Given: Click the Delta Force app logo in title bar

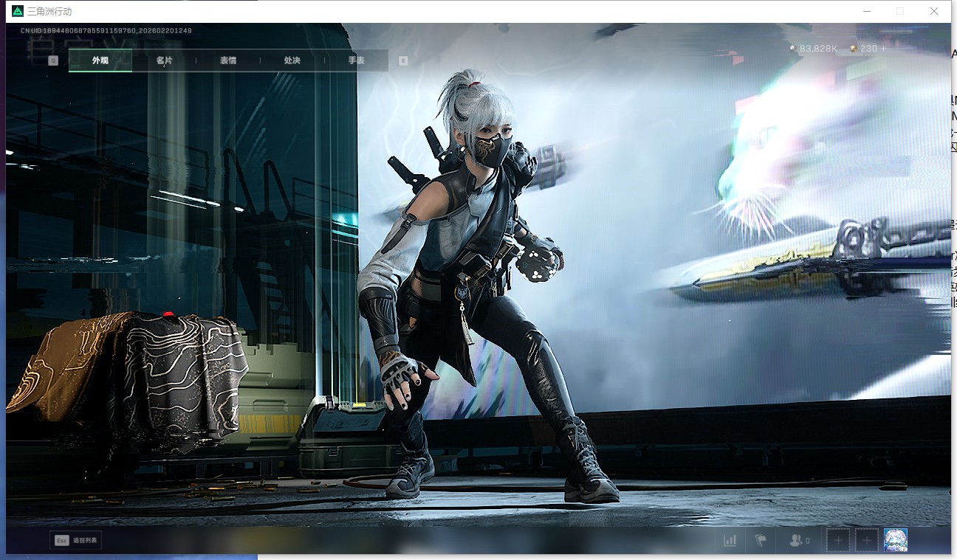Looking at the screenshot, I should (18, 11).
